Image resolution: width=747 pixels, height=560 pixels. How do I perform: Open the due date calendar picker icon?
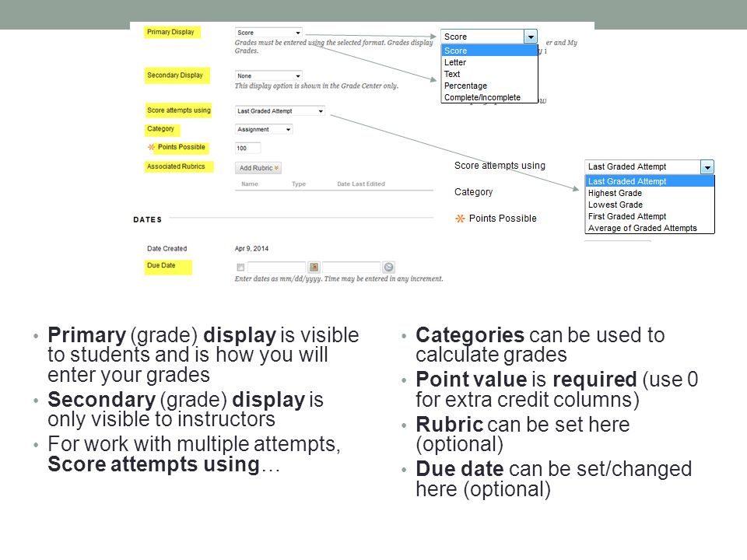tap(314, 267)
